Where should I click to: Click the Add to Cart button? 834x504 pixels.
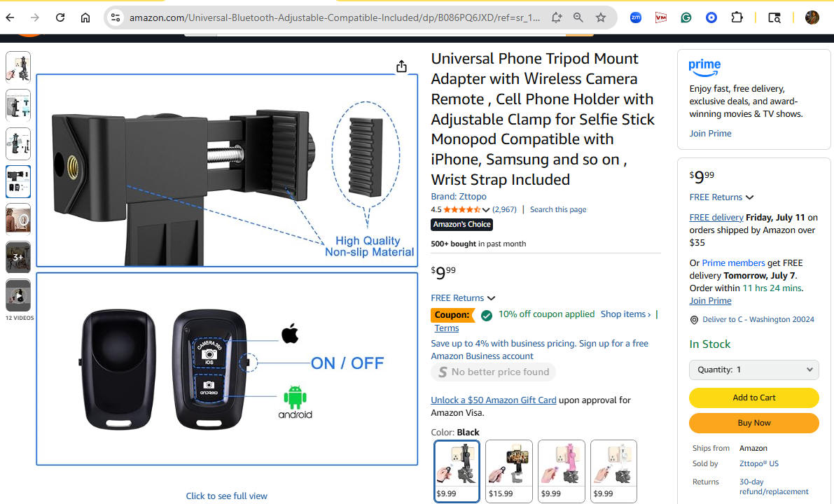coord(753,398)
